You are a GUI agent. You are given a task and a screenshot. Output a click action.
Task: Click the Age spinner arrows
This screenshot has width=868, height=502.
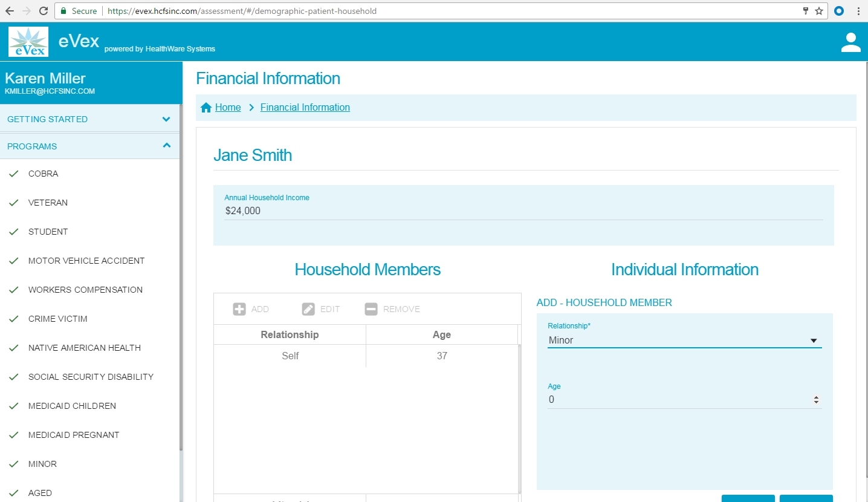tap(816, 400)
